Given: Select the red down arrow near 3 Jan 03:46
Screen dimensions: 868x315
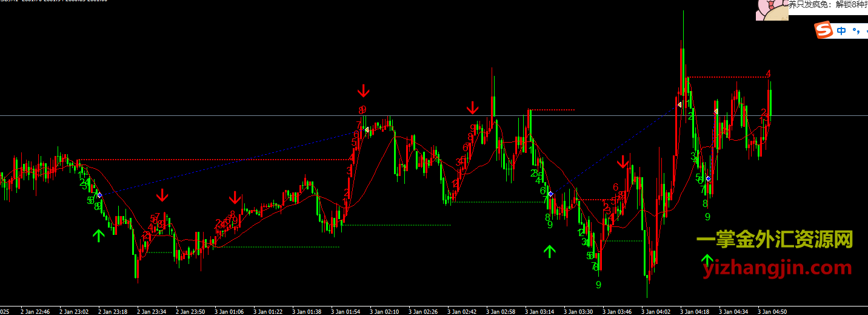Looking at the screenshot, I should click(x=623, y=162).
